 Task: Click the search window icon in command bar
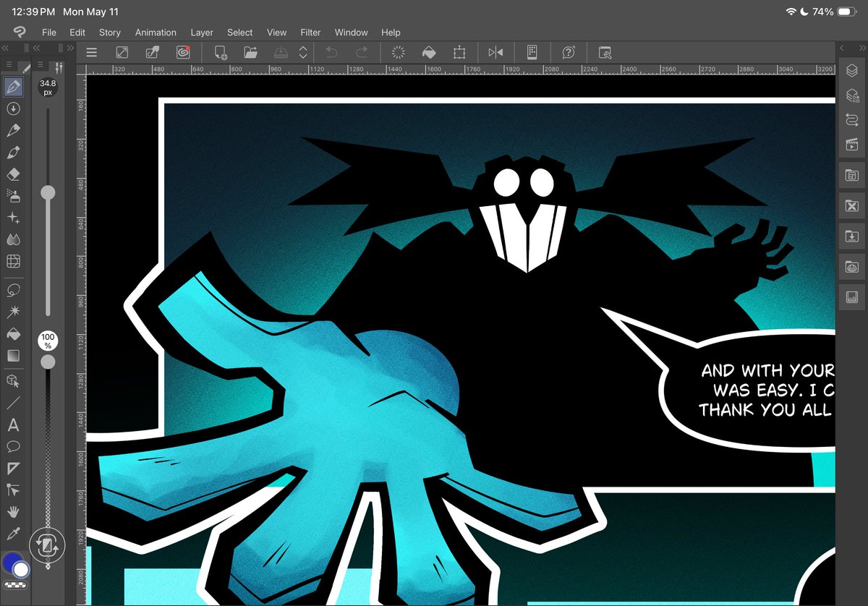coord(605,52)
